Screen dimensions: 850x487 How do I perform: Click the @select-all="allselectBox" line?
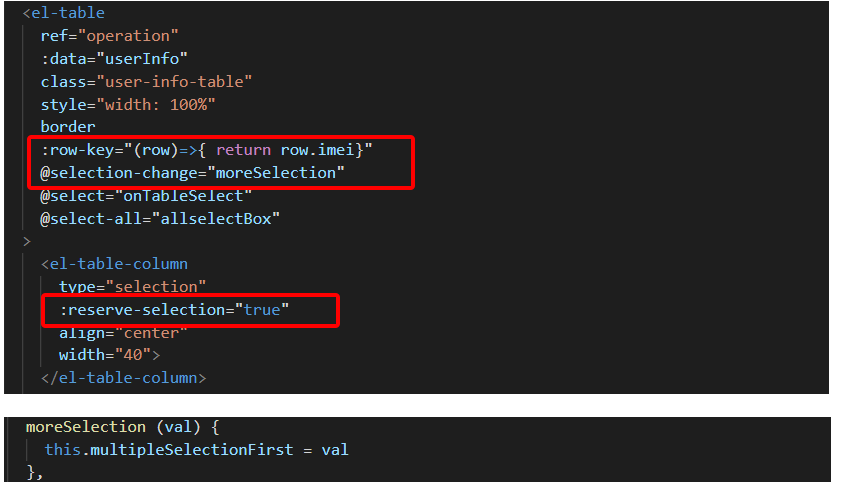156,218
